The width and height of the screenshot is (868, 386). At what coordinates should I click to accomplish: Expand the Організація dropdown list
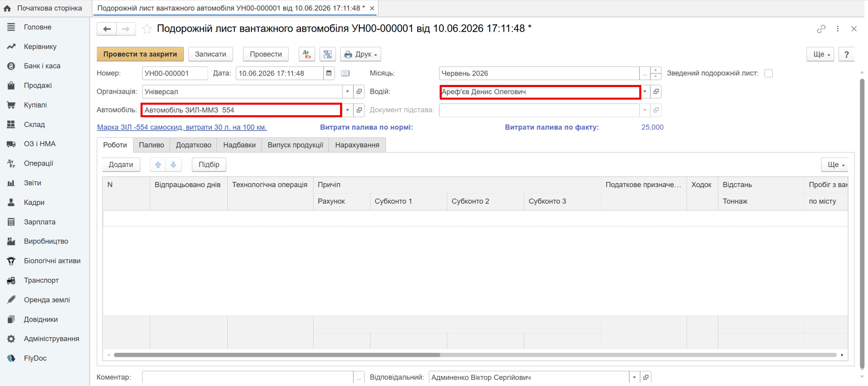coord(348,92)
